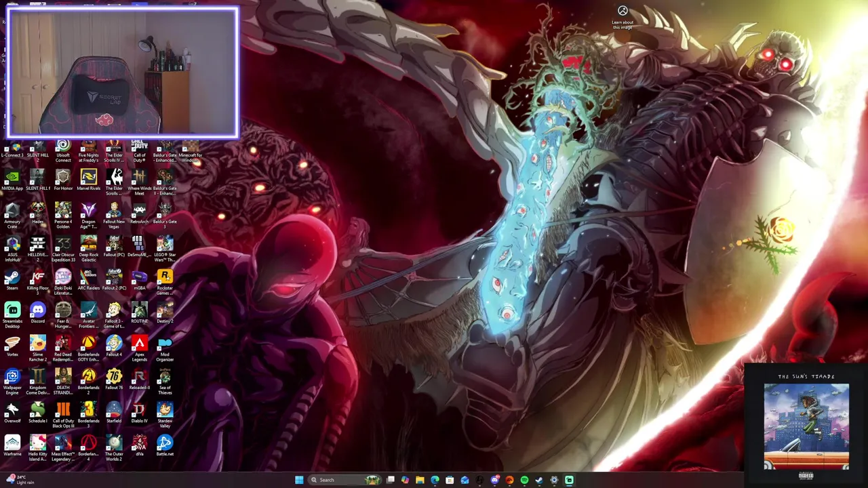Image resolution: width=868 pixels, height=488 pixels.
Task: Open the Starfield desktop shortcut
Action: tap(114, 413)
